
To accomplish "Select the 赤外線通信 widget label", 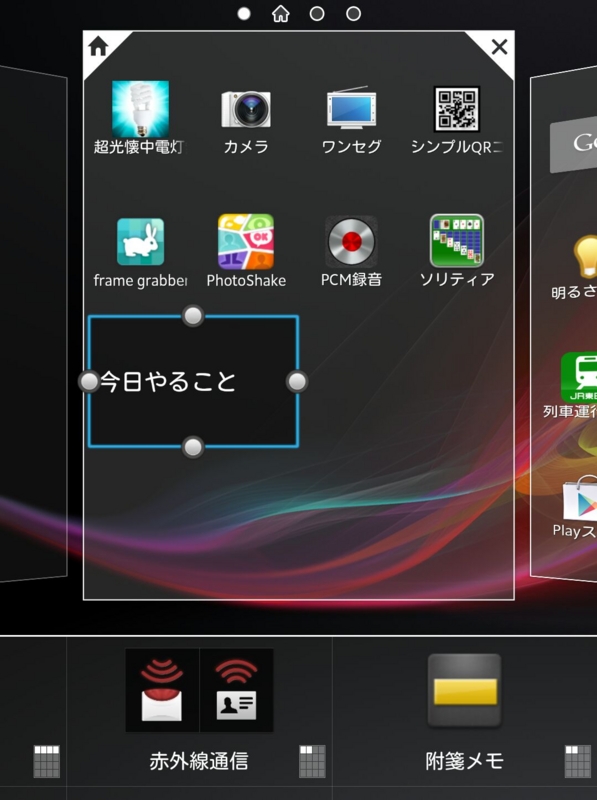I will click(198, 761).
